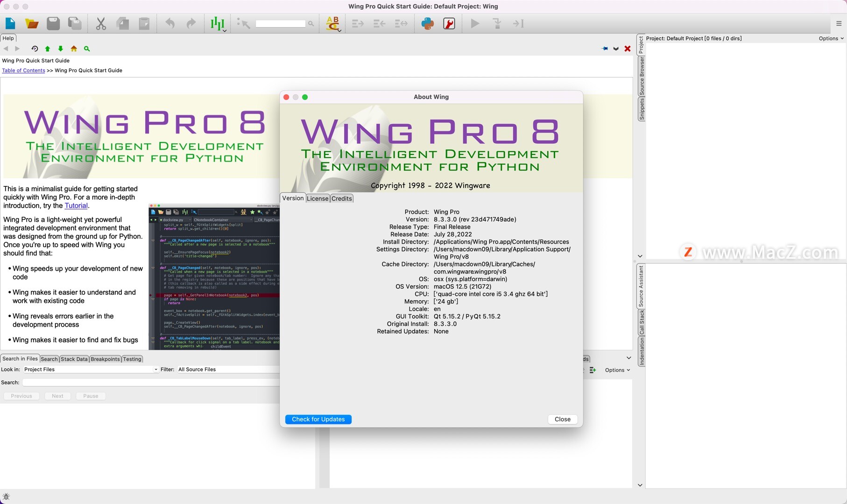The width and height of the screenshot is (847, 504).
Task: Open the Project panel Options menu
Action: tap(830, 38)
